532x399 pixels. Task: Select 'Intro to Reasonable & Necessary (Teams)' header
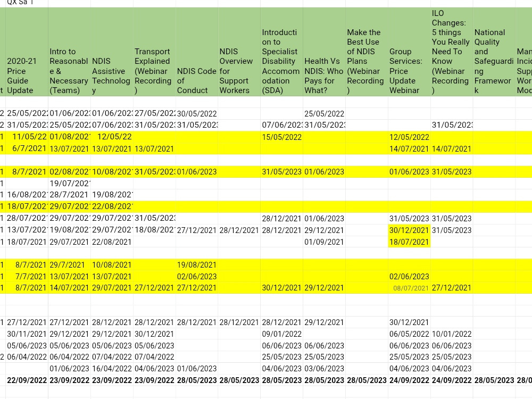pyautogui.click(x=69, y=52)
